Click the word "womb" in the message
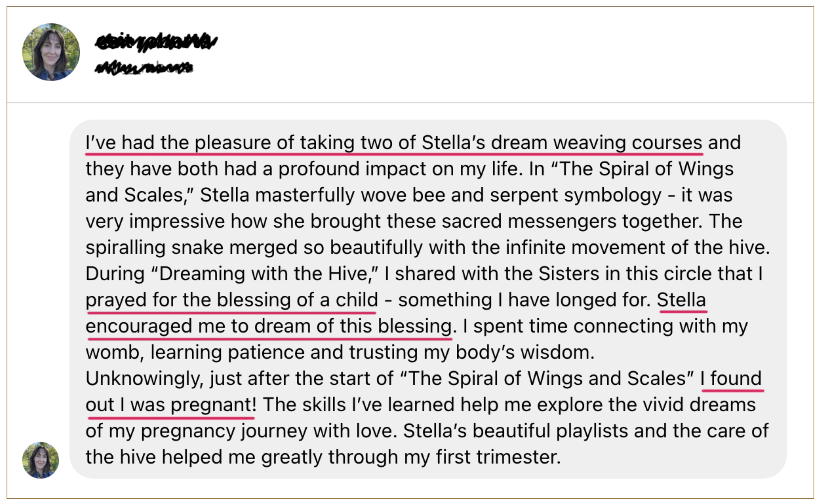Viewport: 824px width, 504px height. (112, 353)
